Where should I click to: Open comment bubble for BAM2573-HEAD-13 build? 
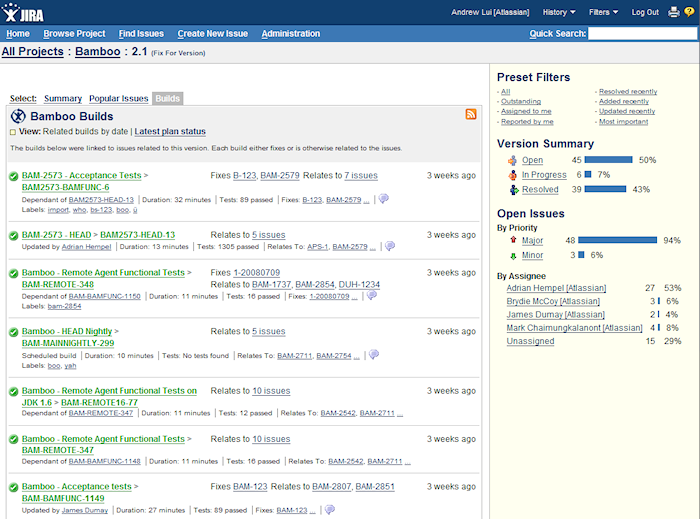point(390,246)
